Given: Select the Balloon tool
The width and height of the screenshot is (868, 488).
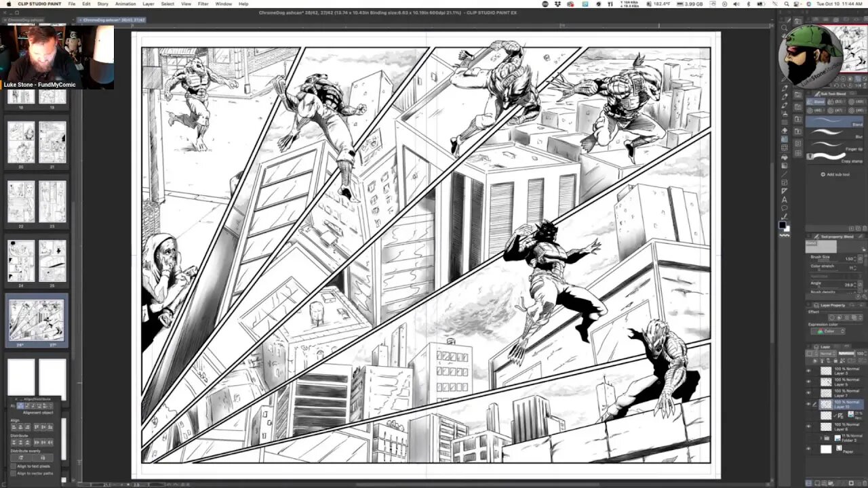Looking at the screenshot, I should click(x=785, y=207).
